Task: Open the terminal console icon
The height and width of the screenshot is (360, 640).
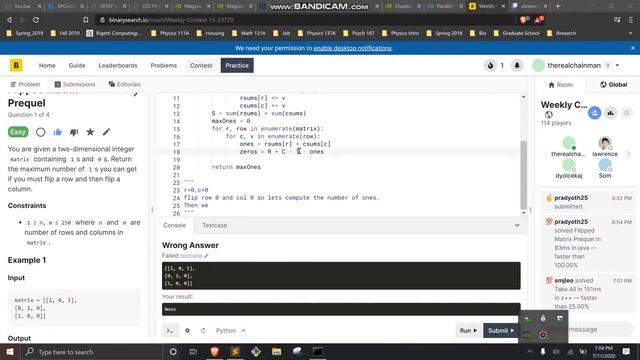Action: (x=170, y=330)
